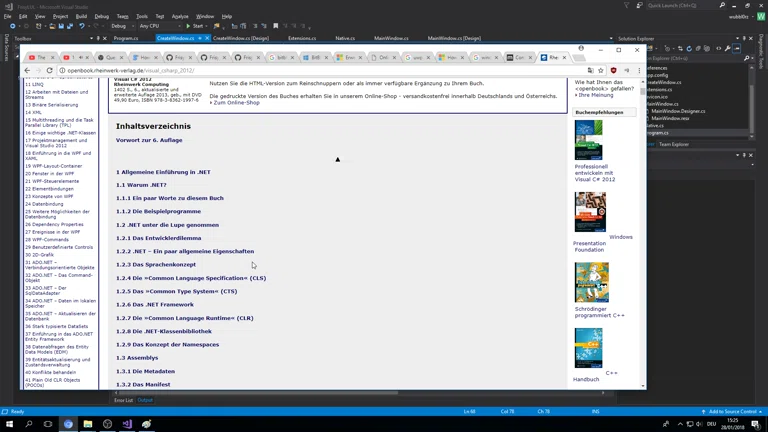
Task: Click Solution Explorer properties wrench icon
Action: click(728, 48)
